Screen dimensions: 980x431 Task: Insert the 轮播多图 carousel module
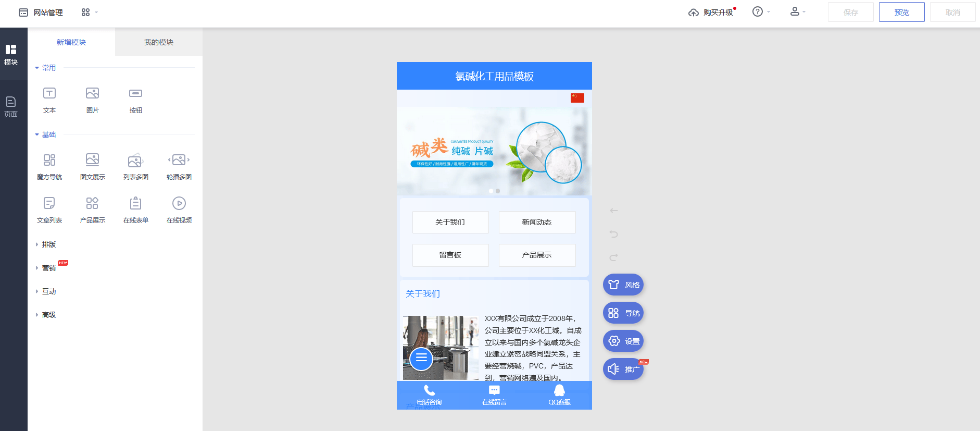pyautogui.click(x=179, y=167)
